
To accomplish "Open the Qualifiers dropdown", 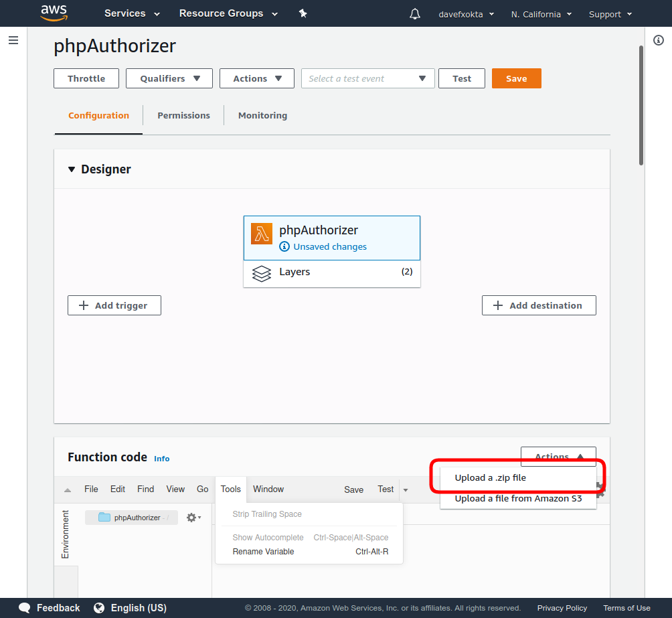I will click(x=169, y=78).
